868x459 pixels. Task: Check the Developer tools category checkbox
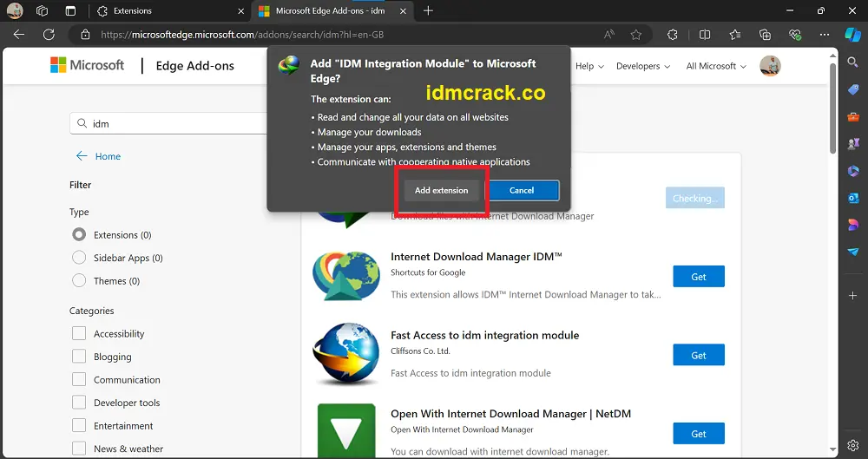(79, 403)
